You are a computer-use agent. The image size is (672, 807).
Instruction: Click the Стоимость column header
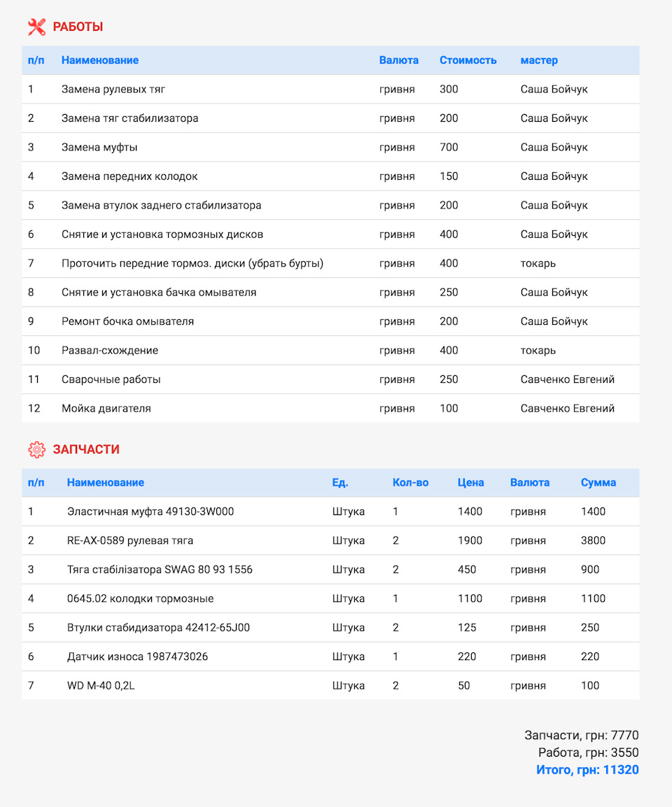coord(468,60)
